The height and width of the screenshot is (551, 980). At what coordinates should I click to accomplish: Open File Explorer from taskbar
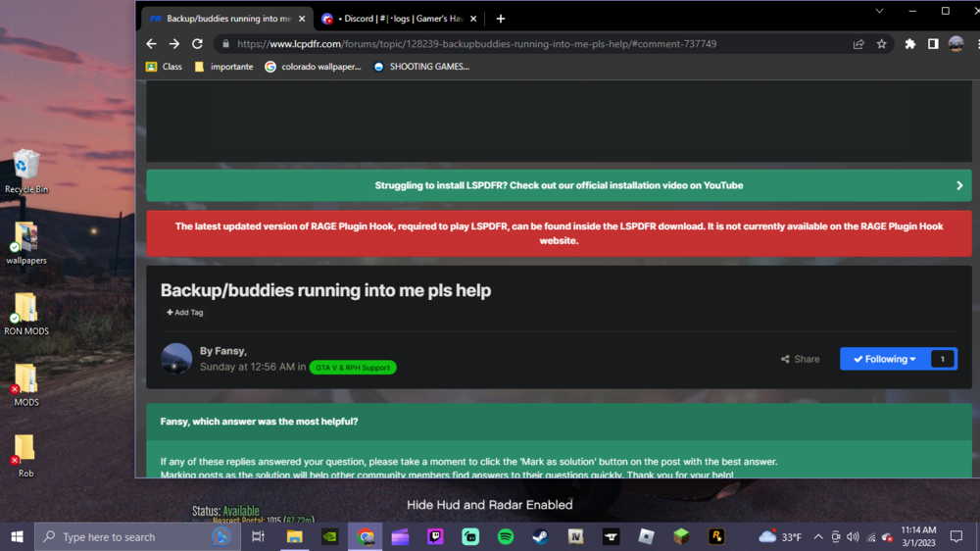click(x=294, y=536)
